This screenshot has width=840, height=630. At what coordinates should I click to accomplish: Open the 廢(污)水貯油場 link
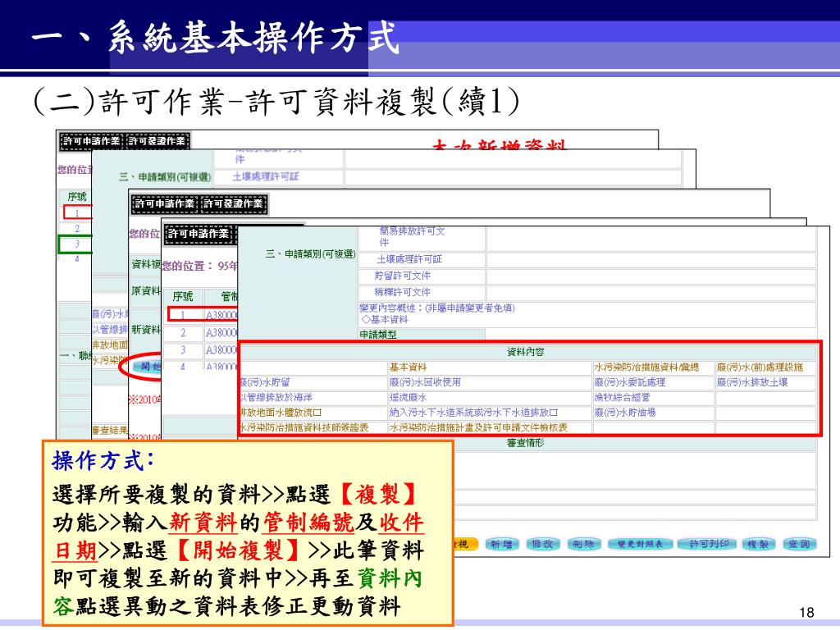coord(624,412)
